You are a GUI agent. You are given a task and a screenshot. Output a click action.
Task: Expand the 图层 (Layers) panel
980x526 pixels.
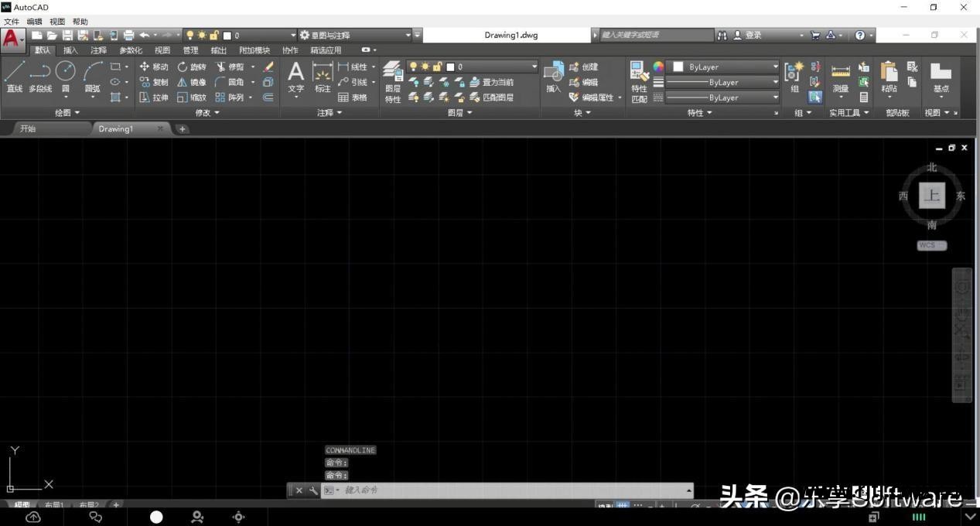click(459, 113)
